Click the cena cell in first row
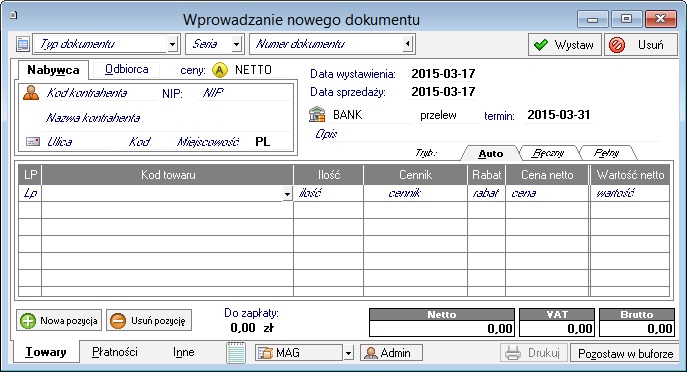 pos(547,193)
